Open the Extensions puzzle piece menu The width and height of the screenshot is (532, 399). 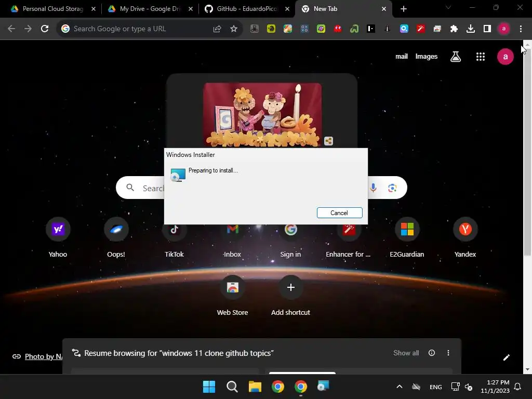pos(454,29)
